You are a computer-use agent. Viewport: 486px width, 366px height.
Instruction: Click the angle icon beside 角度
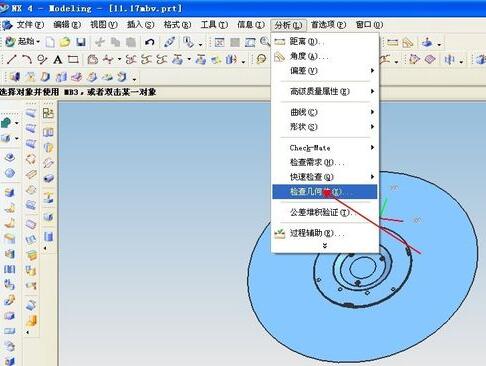(x=279, y=57)
